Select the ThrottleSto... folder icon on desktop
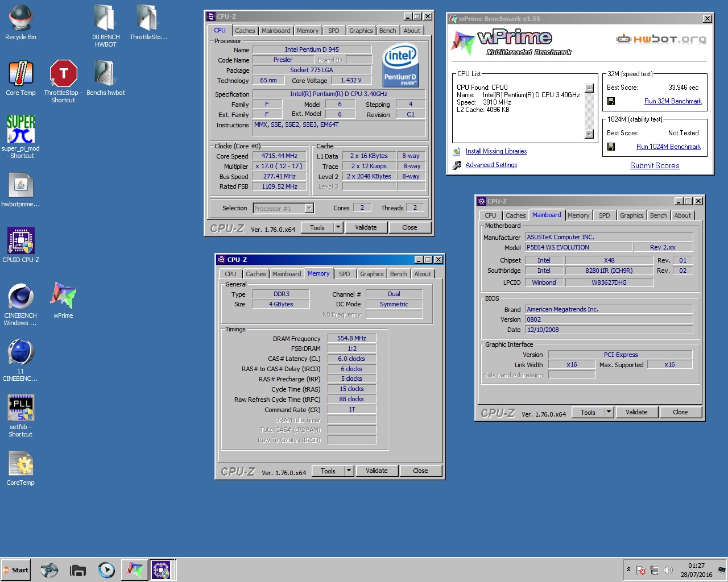The width and height of the screenshot is (728, 582). point(148,18)
